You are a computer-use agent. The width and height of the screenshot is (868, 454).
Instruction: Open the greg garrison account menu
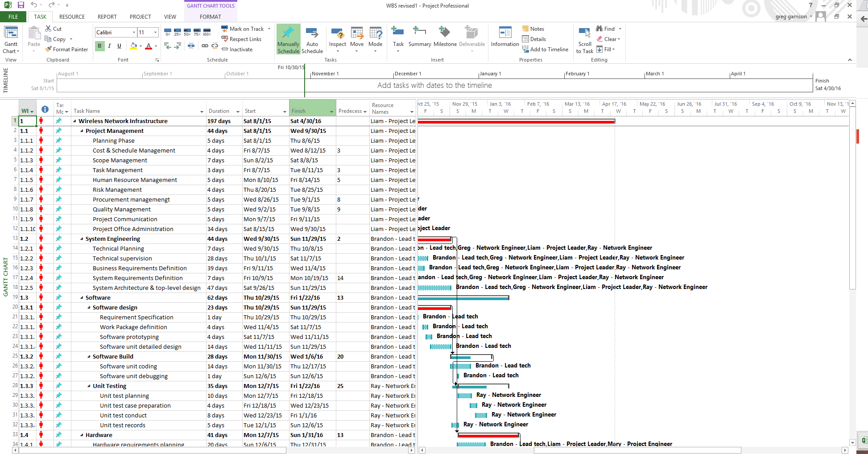pos(794,17)
